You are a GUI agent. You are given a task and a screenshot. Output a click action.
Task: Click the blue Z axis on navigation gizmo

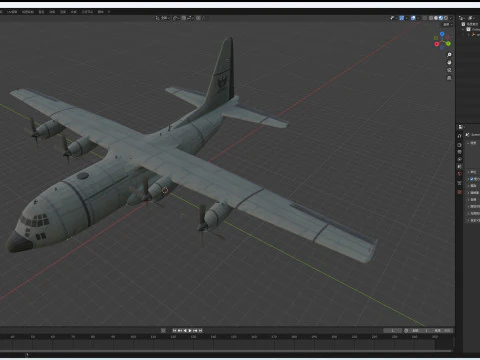[x=442, y=34]
